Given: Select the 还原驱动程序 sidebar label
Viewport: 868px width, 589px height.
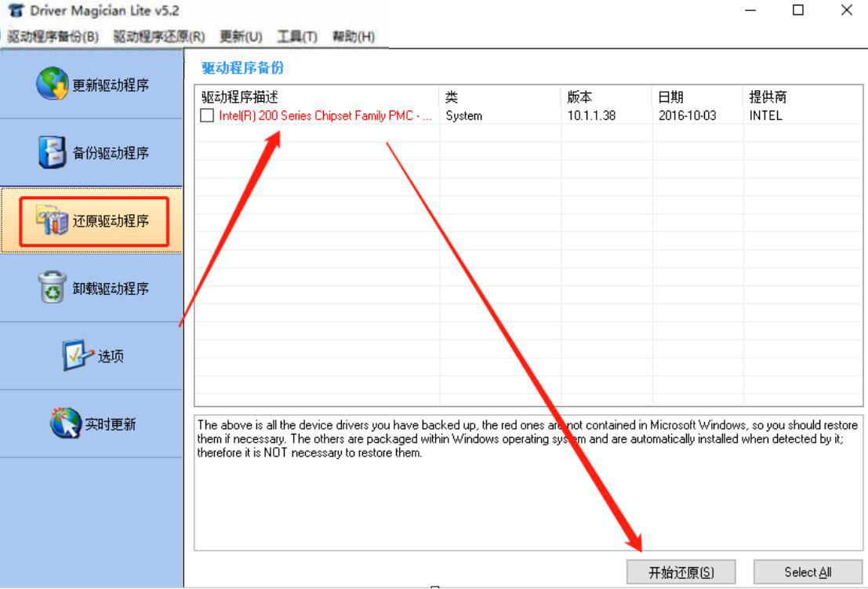Looking at the screenshot, I should [x=111, y=221].
